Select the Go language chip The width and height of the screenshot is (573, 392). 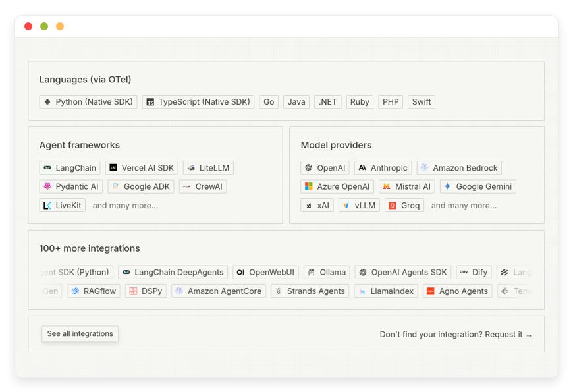269,102
